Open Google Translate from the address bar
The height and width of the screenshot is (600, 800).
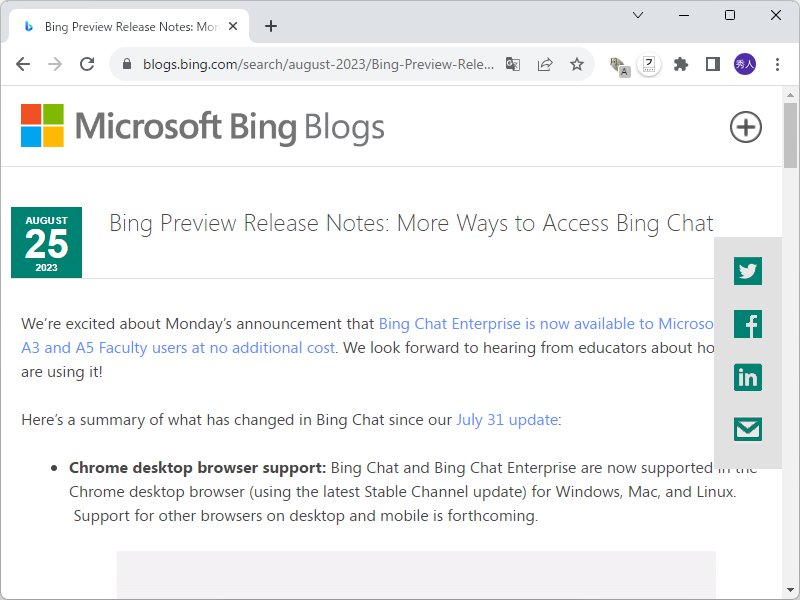(x=513, y=63)
